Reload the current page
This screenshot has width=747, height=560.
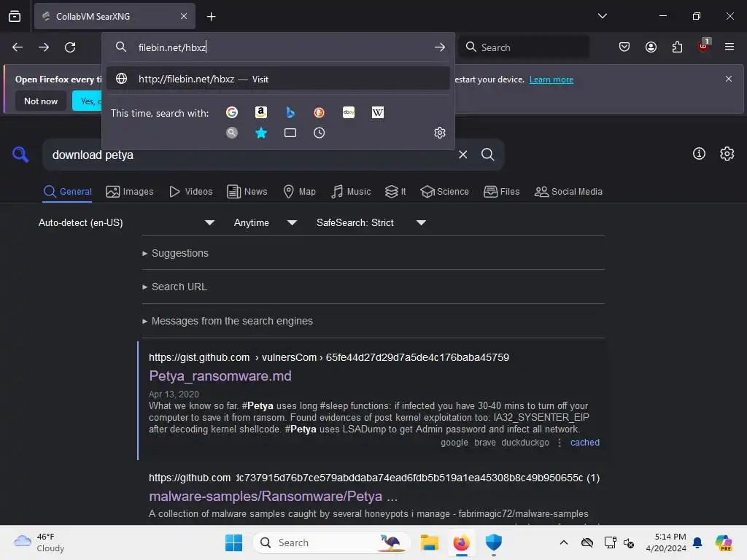click(x=70, y=47)
